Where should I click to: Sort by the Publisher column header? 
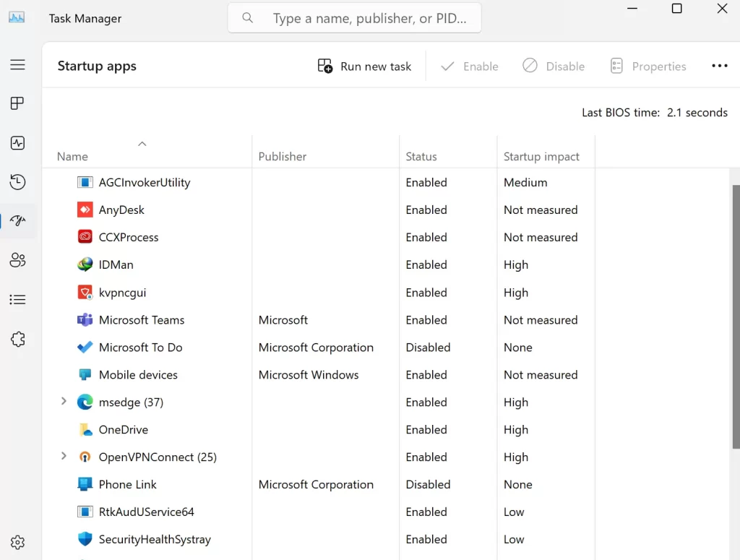[x=283, y=157]
